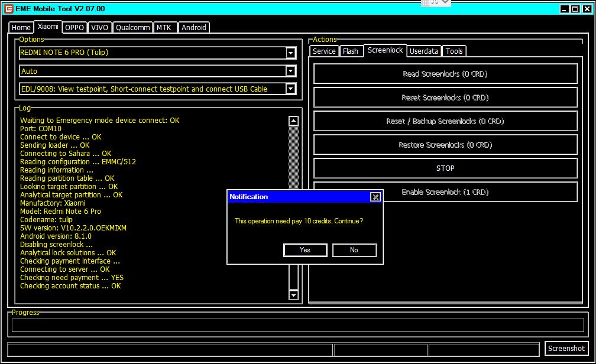Select the Screenlock actions tab
The image size is (596, 364).
[x=385, y=50]
